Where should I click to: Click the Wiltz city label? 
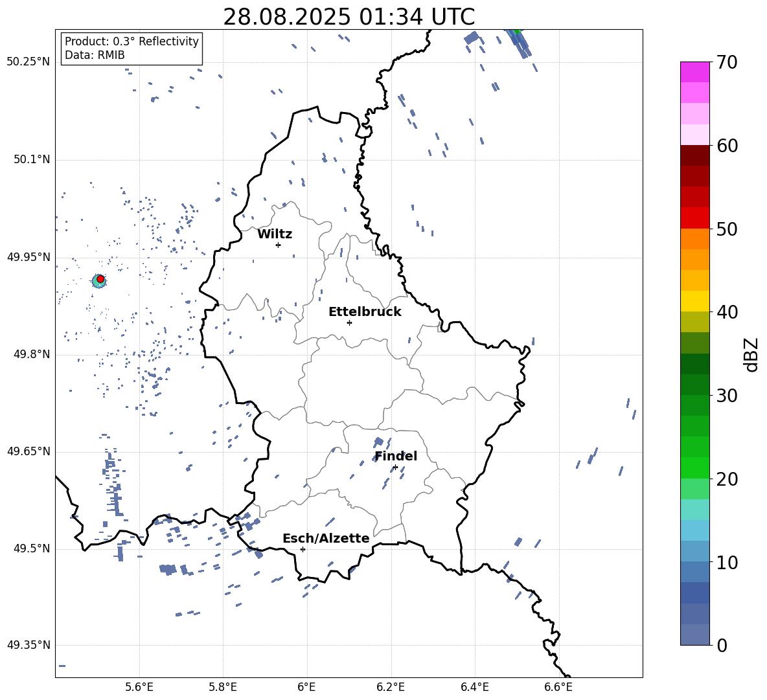click(x=275, y=234)
